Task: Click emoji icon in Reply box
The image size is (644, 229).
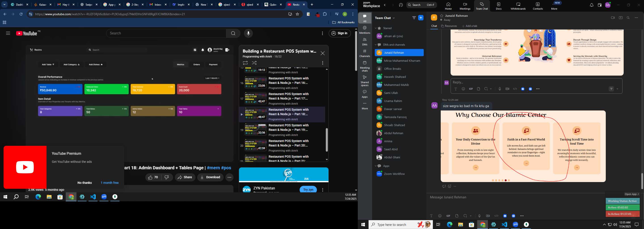Action: (x=463, y=89)
